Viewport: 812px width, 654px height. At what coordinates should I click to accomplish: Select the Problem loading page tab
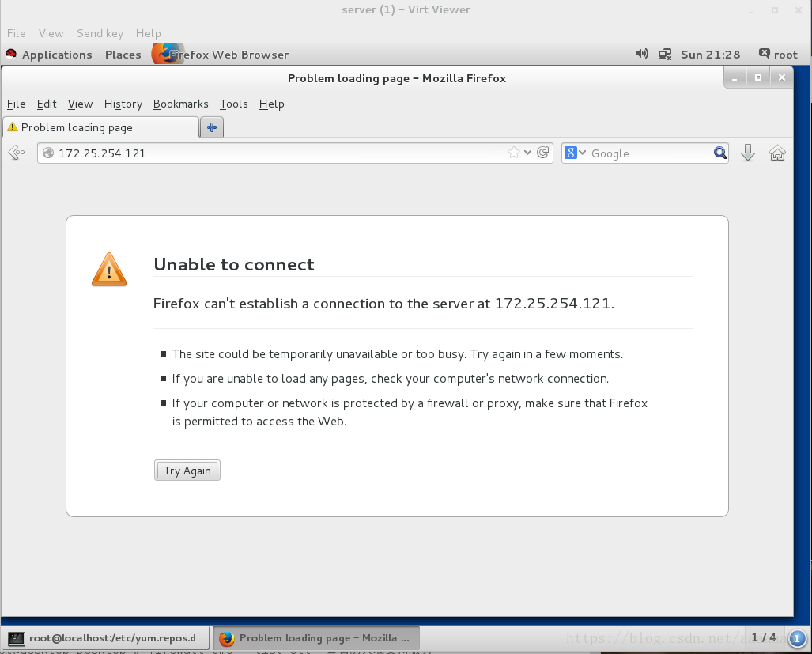[x=101, y=127]
